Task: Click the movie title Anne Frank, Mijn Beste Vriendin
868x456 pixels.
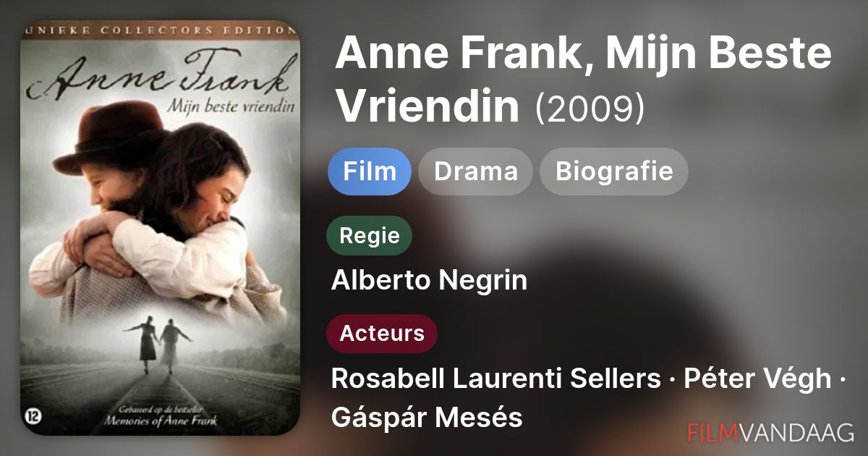Action: point(583,78)
